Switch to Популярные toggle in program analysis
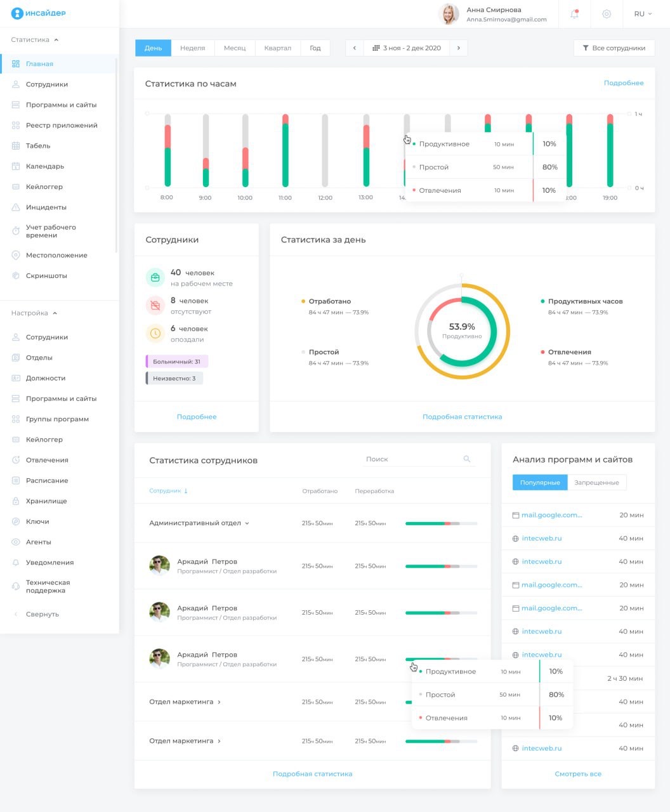This screenshot has width=670, height=812. [540, 482]
